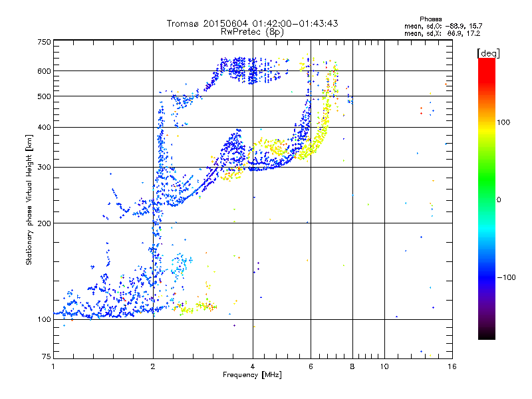Click the '100' colorbar tick label
Screen dimensions: 532x399
point(503,122)
